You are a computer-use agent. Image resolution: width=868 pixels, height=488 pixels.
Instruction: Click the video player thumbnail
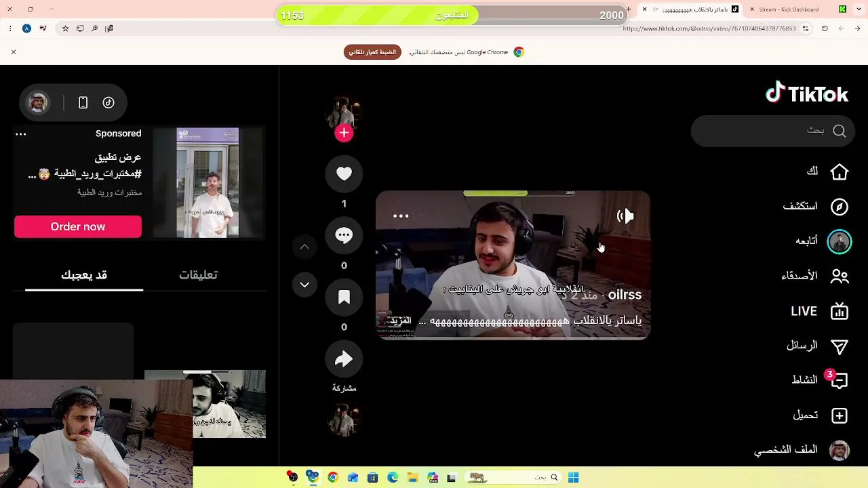pyautogui.click(x=513, y=264)
